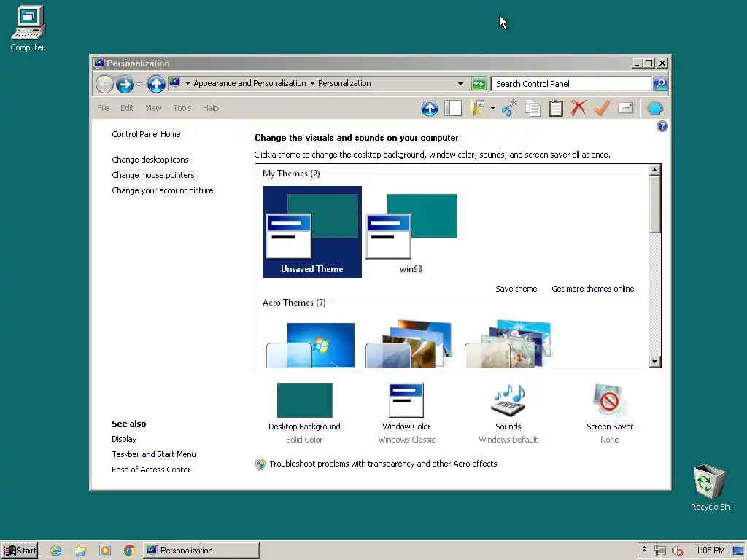Select the win98 theme thumbnail
Image resolution: width=747 pixels, height=560 pixels.
pyautogui.click(x=411, y=232)
